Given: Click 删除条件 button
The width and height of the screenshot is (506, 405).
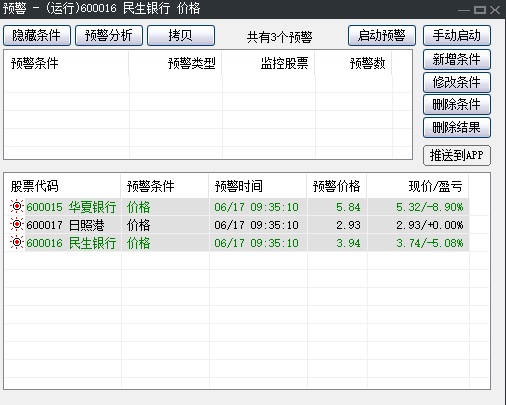Looking at the screenshot, I should pos(457,105).
